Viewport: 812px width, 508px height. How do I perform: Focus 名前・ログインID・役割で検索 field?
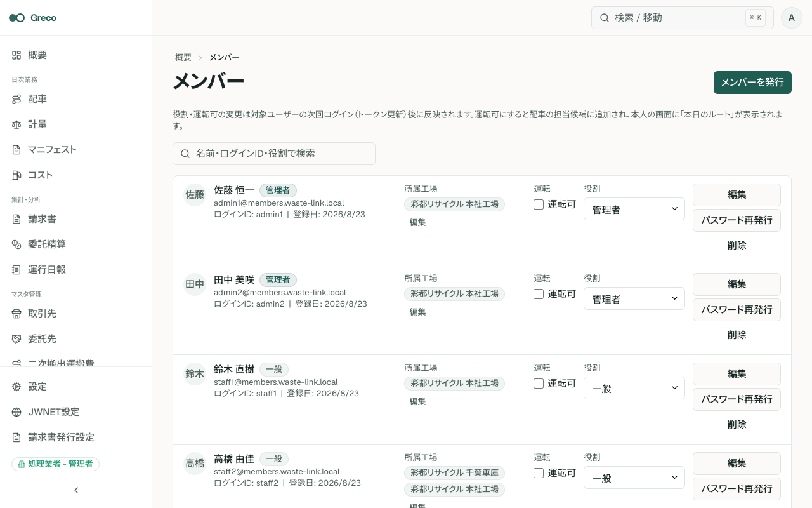(x=274, y=154)
